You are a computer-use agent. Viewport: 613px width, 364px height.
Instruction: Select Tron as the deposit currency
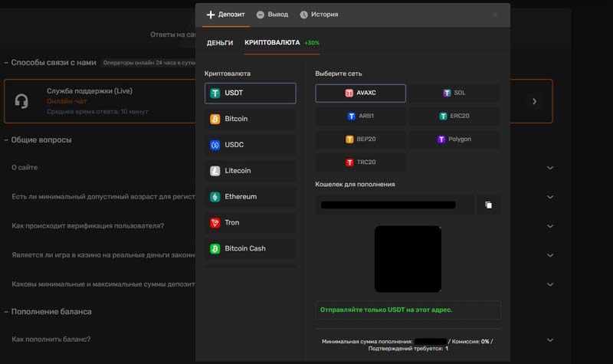click(250, 223)
